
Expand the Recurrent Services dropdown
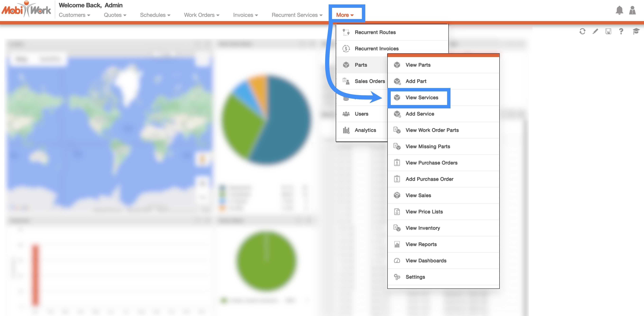(297, 15)
